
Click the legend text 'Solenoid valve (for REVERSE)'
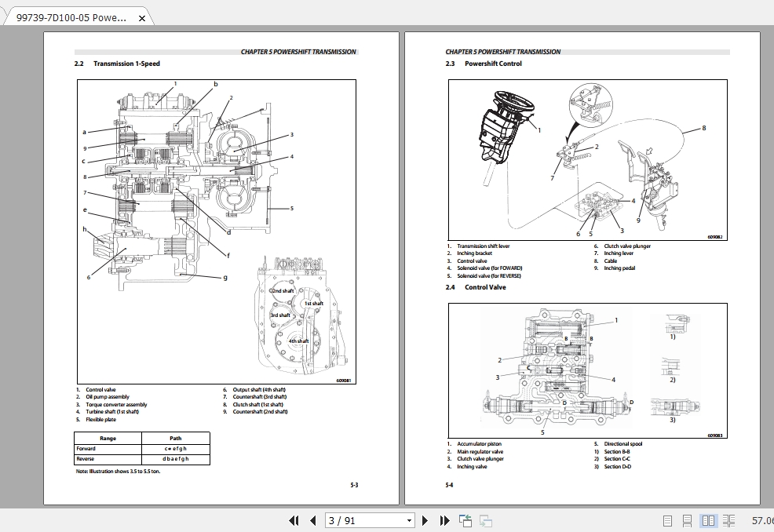tap(489, 276)
